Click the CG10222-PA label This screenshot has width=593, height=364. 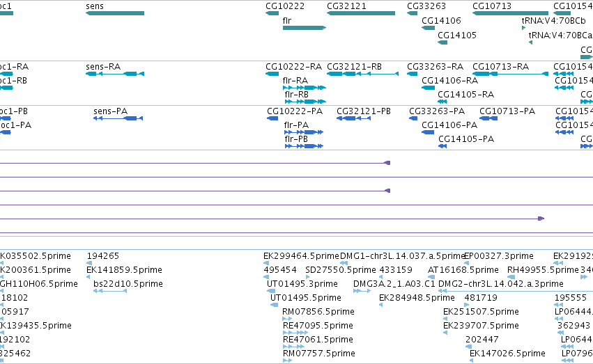click(295, 111)
